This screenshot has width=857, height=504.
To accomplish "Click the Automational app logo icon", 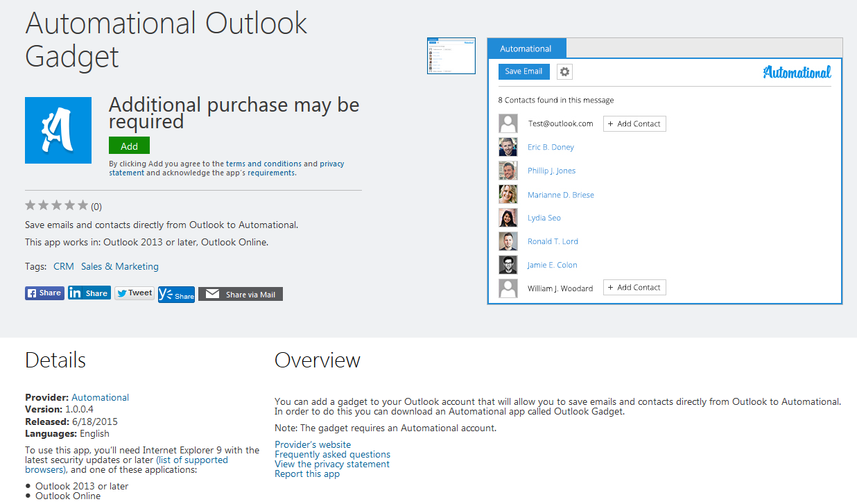I will [58, 130].
